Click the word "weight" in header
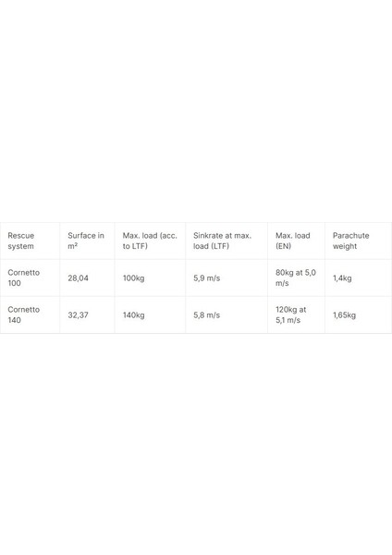The image size is (392, 555). [x=345, y=246]
